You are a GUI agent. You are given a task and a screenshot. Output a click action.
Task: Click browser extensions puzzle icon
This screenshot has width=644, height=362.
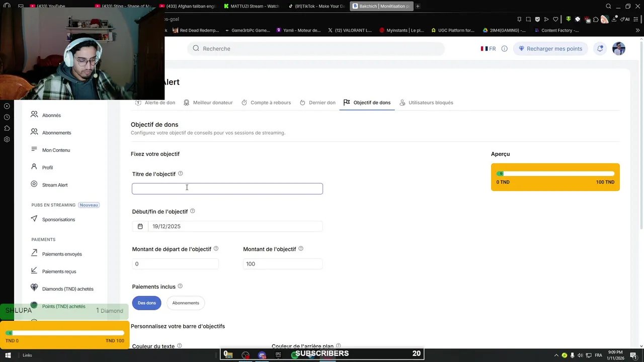(x=596, y=19)
